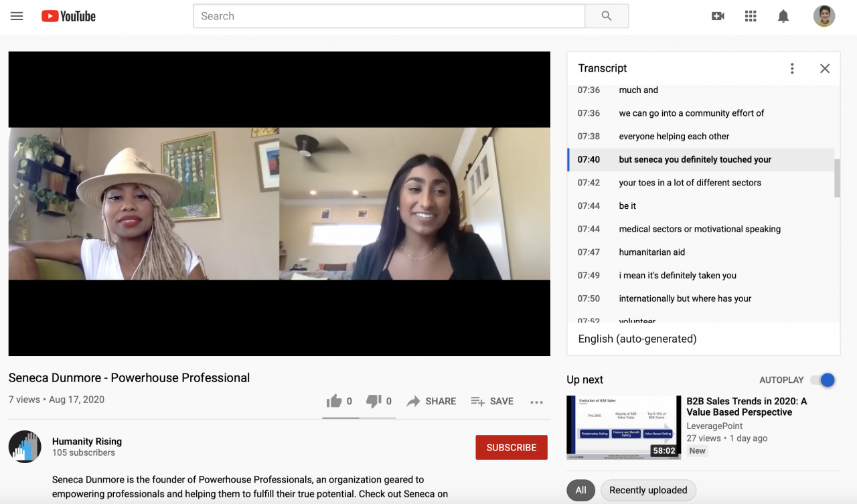Open the hamburger guide menu

(17, 16)
